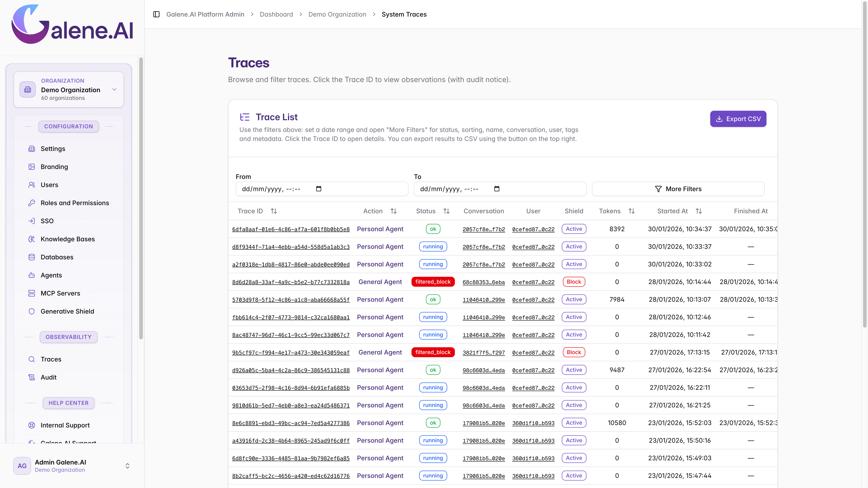868x488 pixels.
Task: Click the Traces magnifier icon
Action: pyautogui.click(x=32, y=359)
